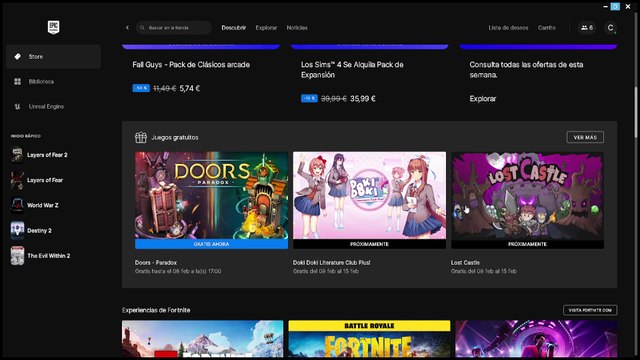The image size is (640, 360).
Task: Click the Destiny 2 quick-launch icon
Action: pyautogui.click(x=17, y=231)
